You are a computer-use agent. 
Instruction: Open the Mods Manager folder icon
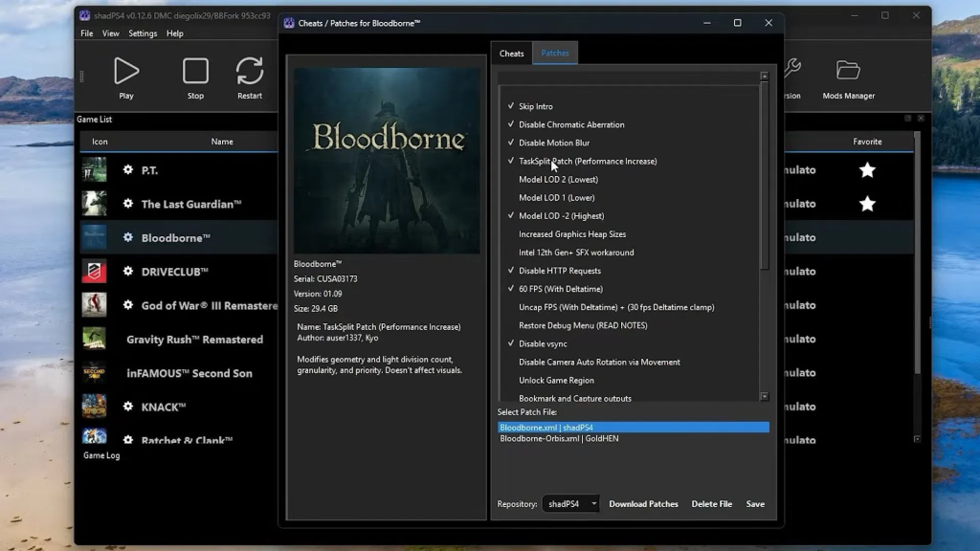(848, 70)
